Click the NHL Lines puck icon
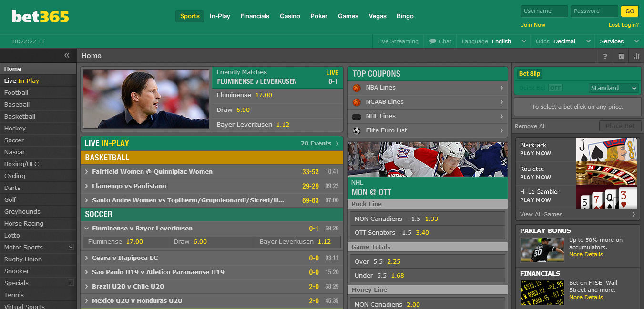The image size is (644, 309). 357,116
